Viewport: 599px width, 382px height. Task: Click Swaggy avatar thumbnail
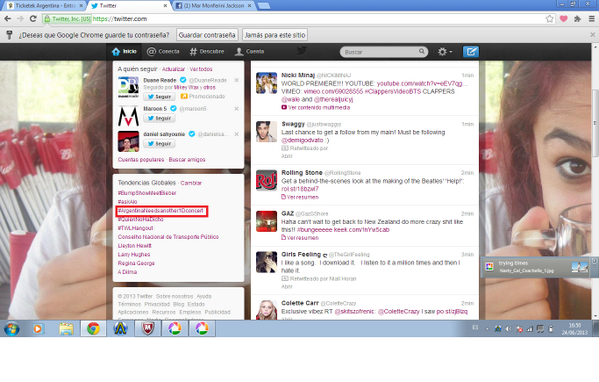[x=266, y=131]
